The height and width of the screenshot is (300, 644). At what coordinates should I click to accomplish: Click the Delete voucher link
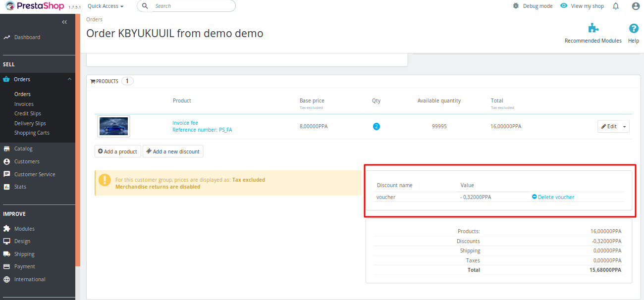pyautogui.click(x=553, y=197)
